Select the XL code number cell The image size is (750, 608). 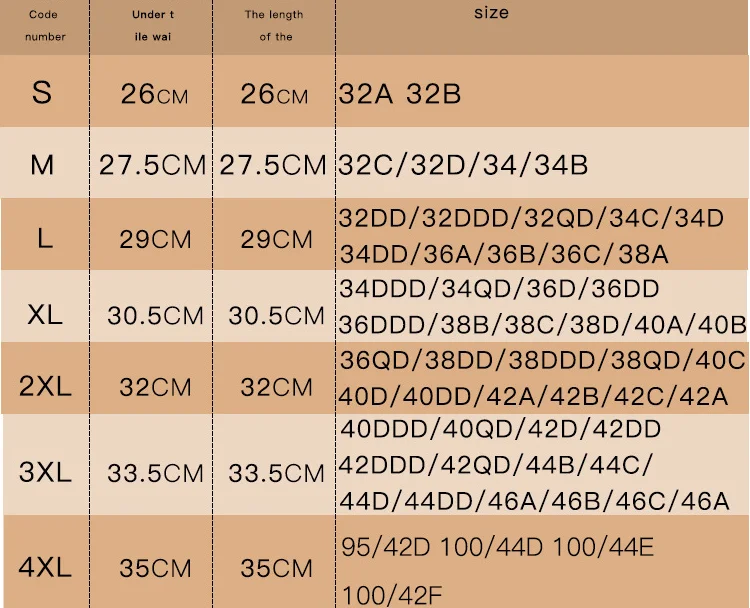[44, 314]
